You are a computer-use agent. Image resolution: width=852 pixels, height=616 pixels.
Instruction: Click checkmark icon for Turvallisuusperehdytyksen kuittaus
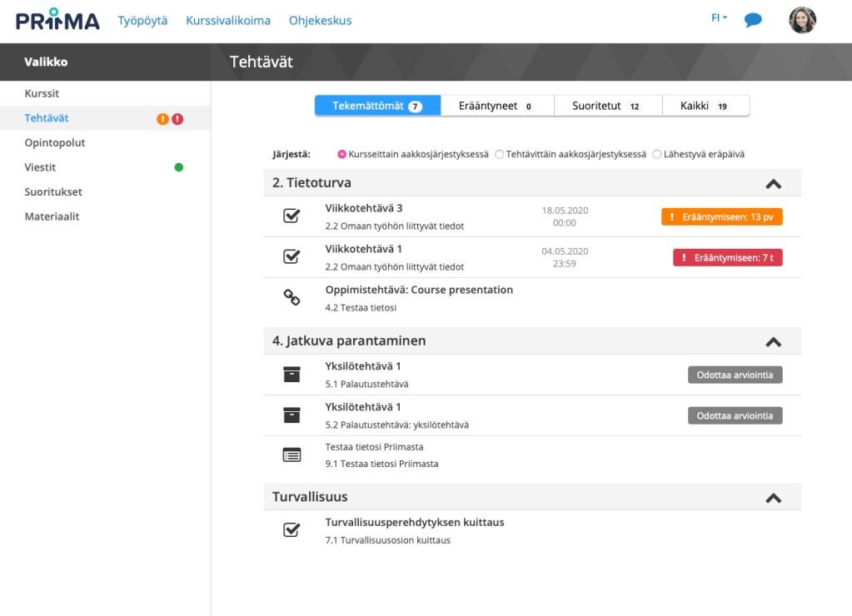(291, 530)
